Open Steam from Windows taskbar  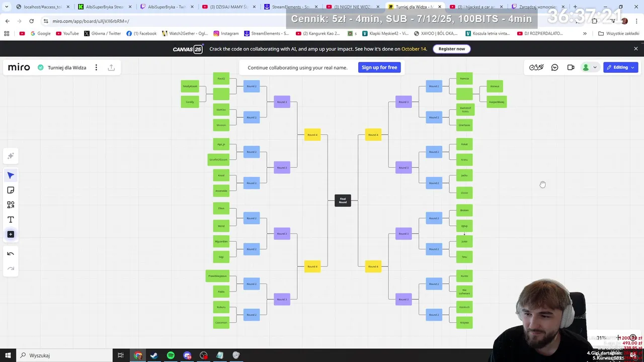point(154,355)
